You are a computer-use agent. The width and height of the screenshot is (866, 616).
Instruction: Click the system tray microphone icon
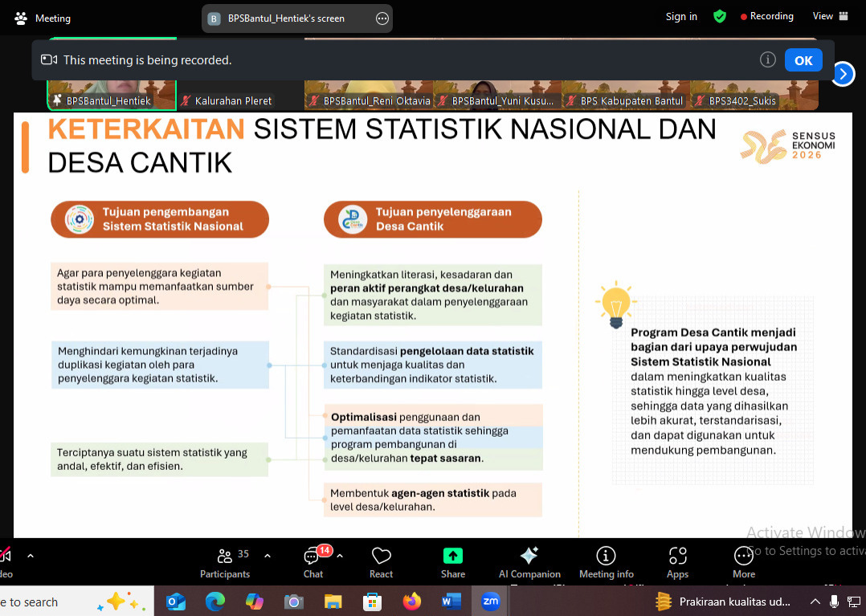(x=835, y=602)
